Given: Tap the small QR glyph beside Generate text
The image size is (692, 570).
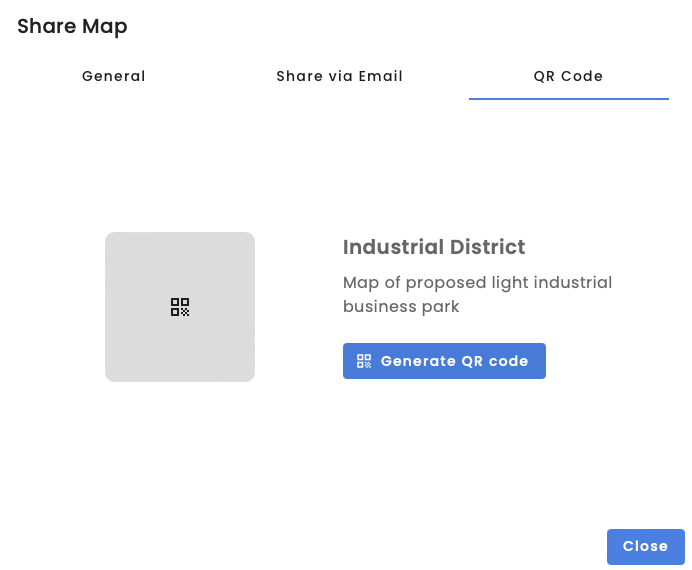Looking at the screenshot, I should pos(364,361).
